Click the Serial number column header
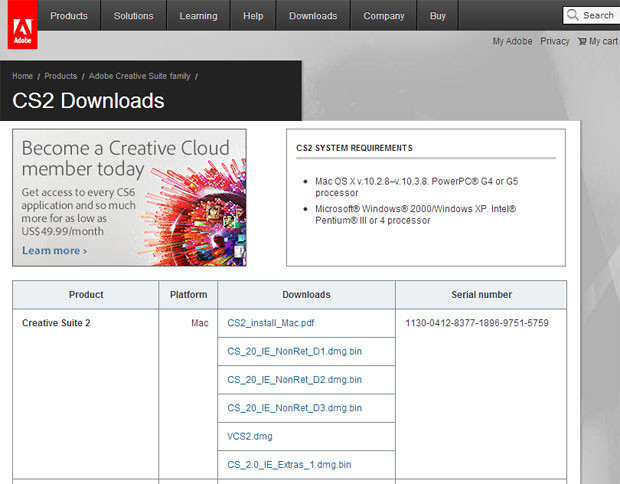The height and width of the screenshot is (484, 620). (x=481, y=295)
